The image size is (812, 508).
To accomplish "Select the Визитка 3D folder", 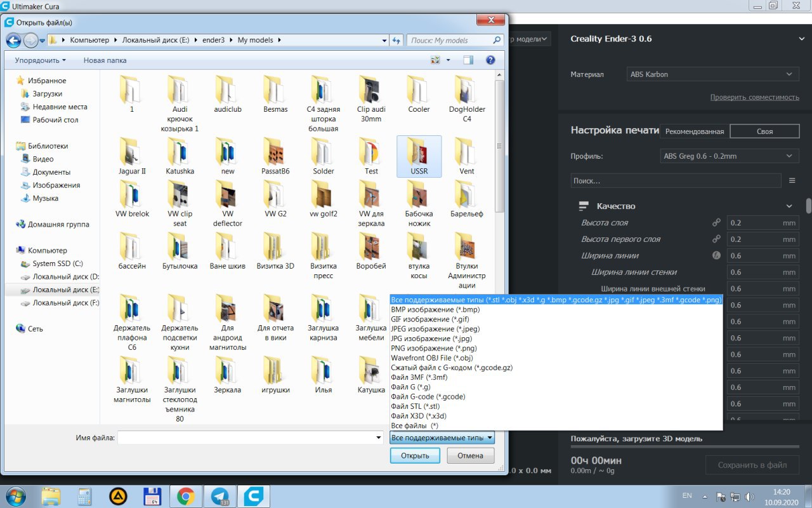I will pyautogui.click(x=275, y=251).
